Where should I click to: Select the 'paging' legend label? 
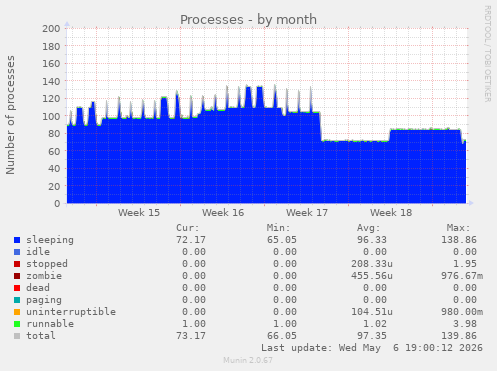point(44,300)
